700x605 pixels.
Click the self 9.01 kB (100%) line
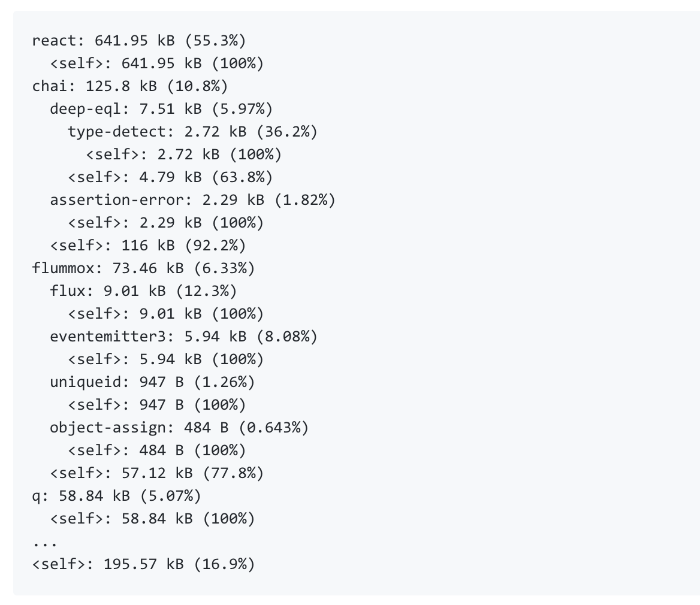pos(165,314)
